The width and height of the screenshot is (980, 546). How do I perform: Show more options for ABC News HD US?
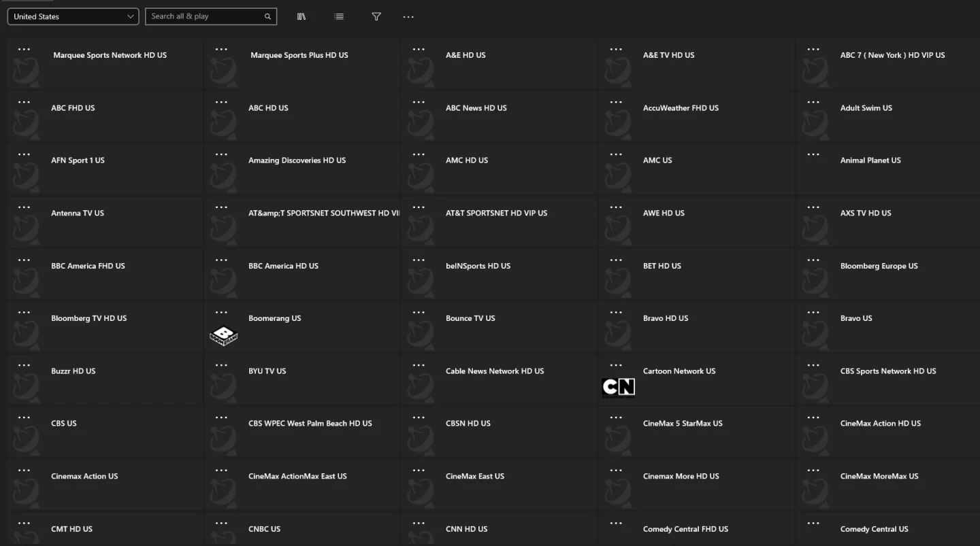pos(419,102)
